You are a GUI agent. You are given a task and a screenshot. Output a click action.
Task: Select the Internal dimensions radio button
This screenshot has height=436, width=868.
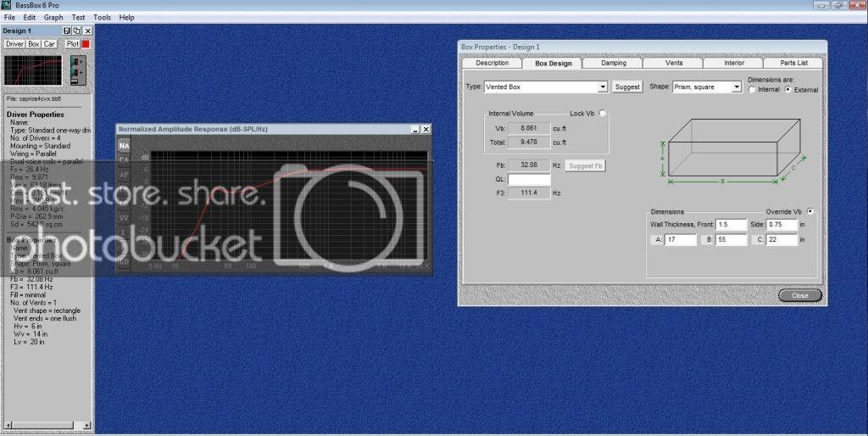point(752,90)
